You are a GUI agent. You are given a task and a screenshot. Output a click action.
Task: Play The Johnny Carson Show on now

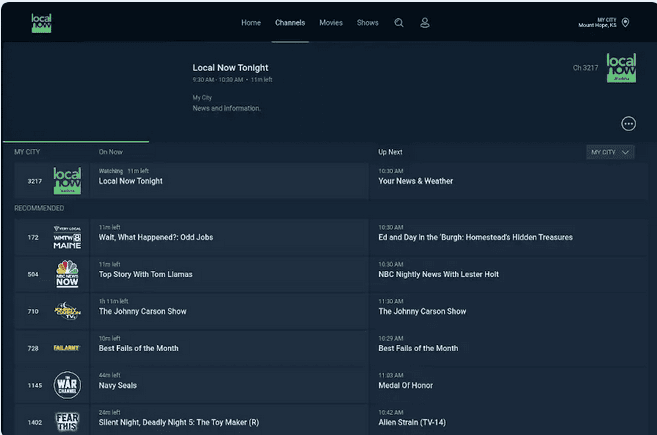tap(229, 311)
